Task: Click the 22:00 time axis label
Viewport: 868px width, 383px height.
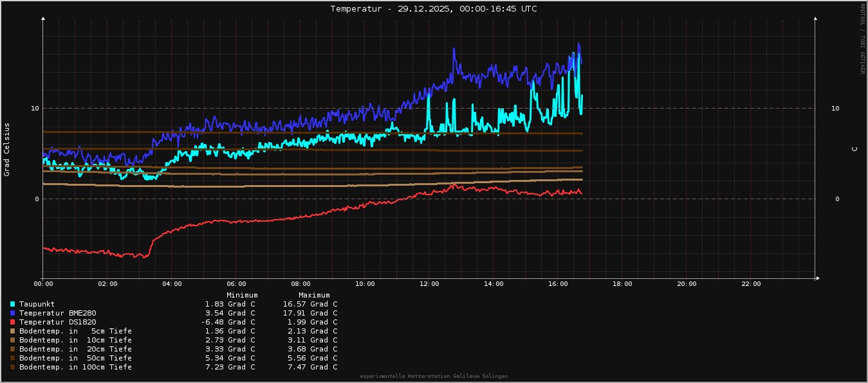Action: [751, 284]
